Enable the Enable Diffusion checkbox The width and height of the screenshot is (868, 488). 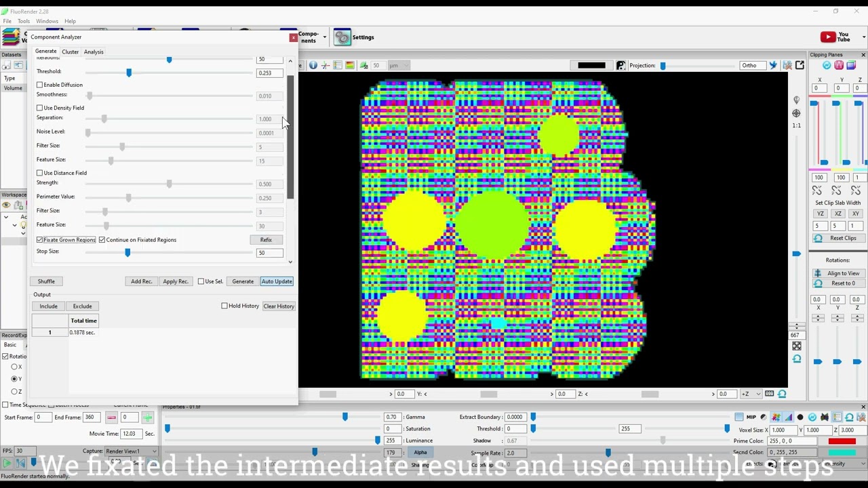(40, 85)
